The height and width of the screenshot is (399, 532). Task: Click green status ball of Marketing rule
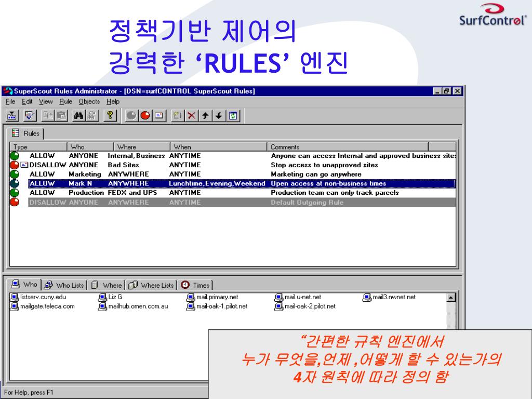pos(14,174)
